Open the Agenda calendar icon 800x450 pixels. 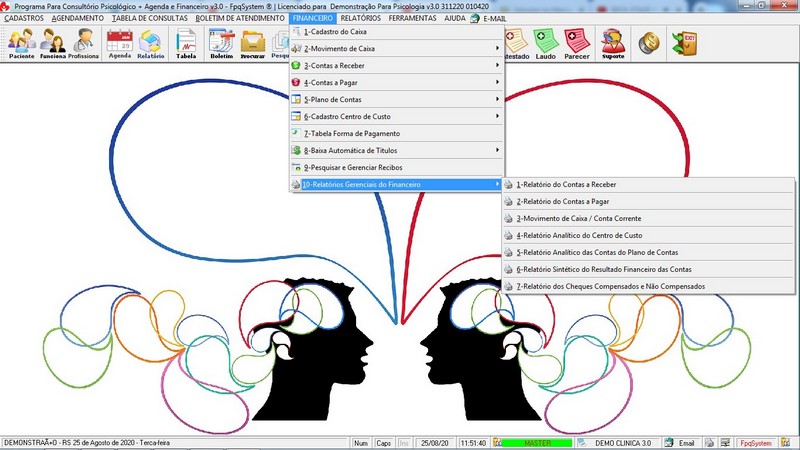pyautogui.click(x=120, y=44)
